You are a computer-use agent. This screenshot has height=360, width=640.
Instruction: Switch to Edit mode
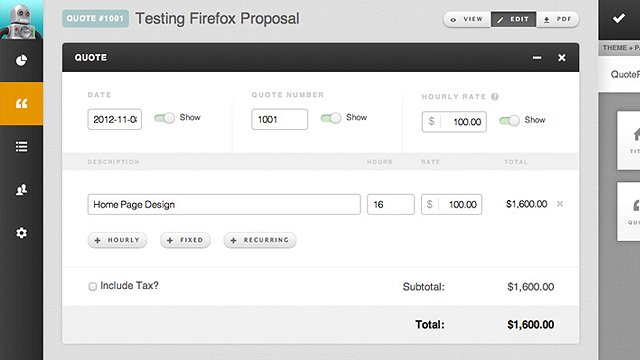(513, 19)
